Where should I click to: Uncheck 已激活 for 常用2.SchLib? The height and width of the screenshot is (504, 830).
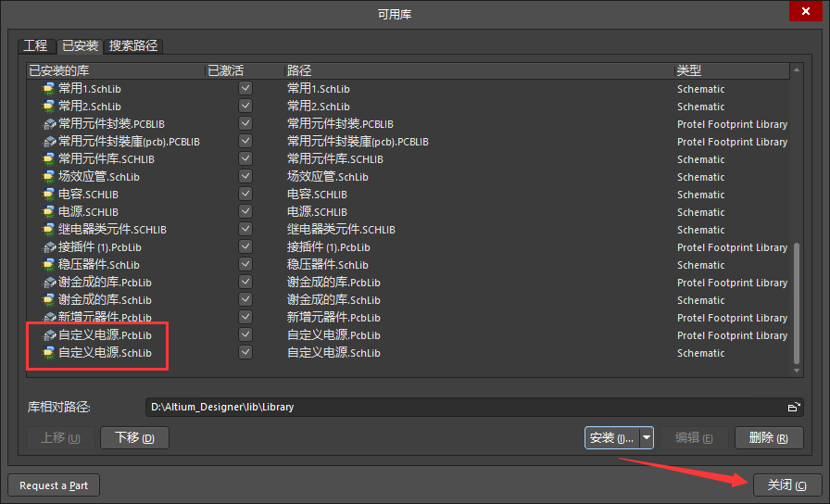point(245,106)
